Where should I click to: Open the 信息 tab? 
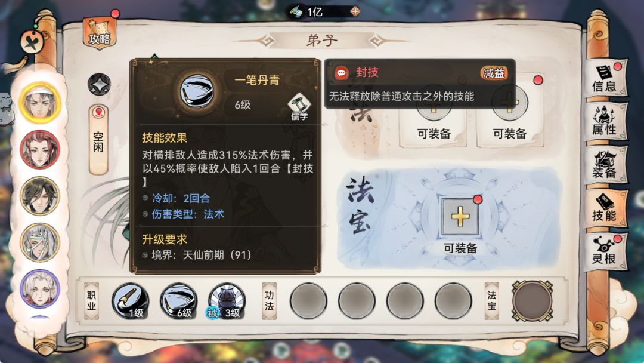(x=605, y=79)
